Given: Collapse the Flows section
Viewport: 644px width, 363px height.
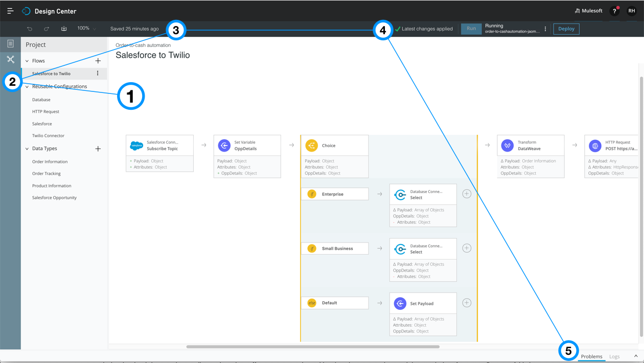Looking at the screenshot, I should pos(27,61).
